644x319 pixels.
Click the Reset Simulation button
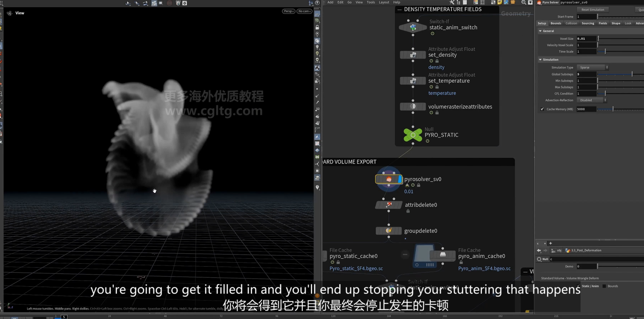(593, 10)
